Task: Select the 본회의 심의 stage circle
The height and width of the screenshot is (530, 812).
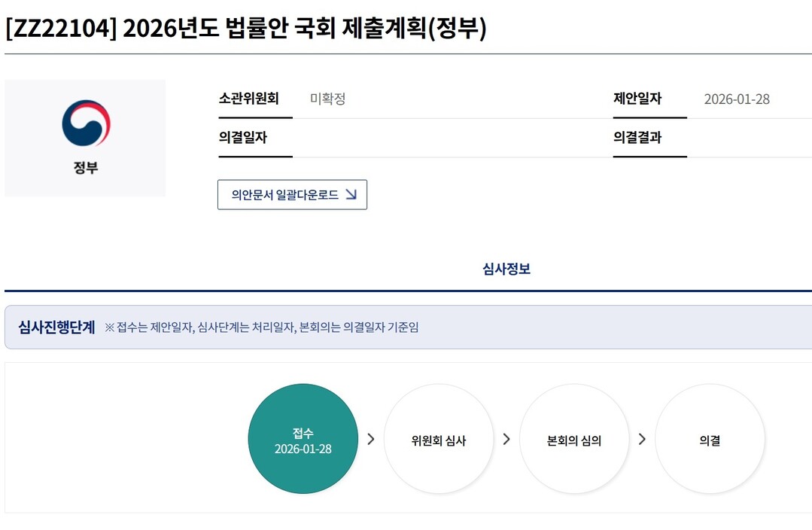Action: tap(573, 440)
